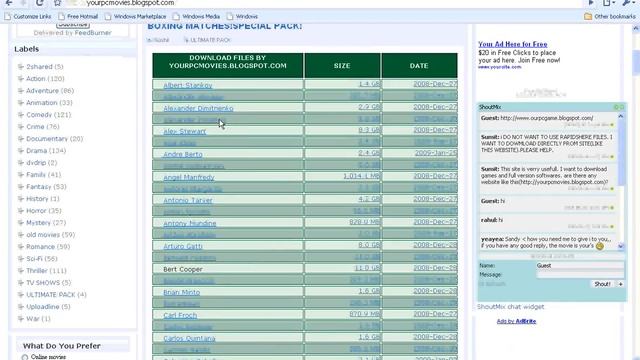Screen dimensions: 640x360
Task: Click the 2009-Jan-25 date for Andre Berto
Action: tap(436, 153)
